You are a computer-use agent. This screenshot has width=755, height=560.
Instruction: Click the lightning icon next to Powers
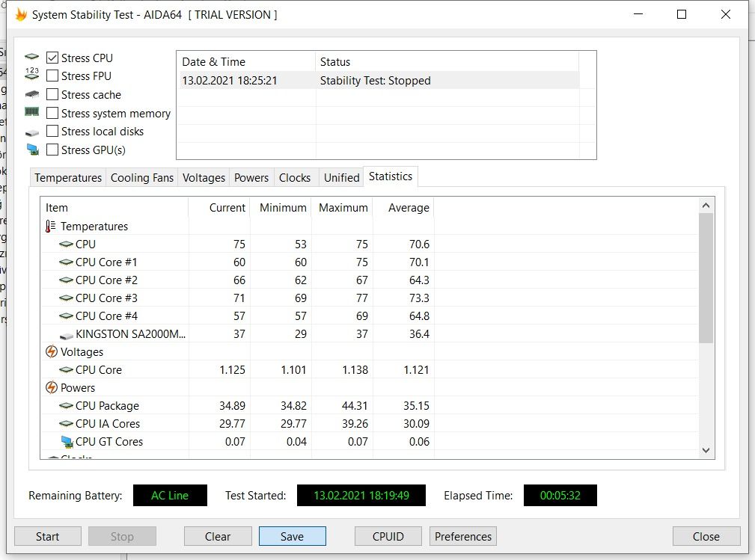(52, 388)
